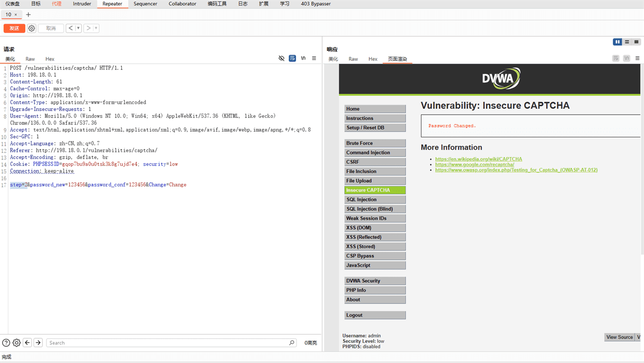
Task: Jump to next search match arrow
Action: coord(38,343)
